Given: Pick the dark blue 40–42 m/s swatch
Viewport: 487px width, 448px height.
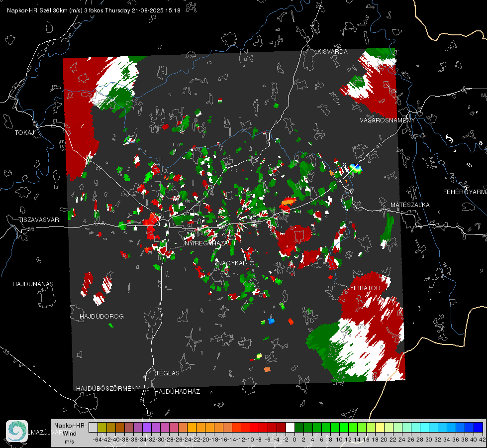Looking at the screenshot, I should point(479,428).
